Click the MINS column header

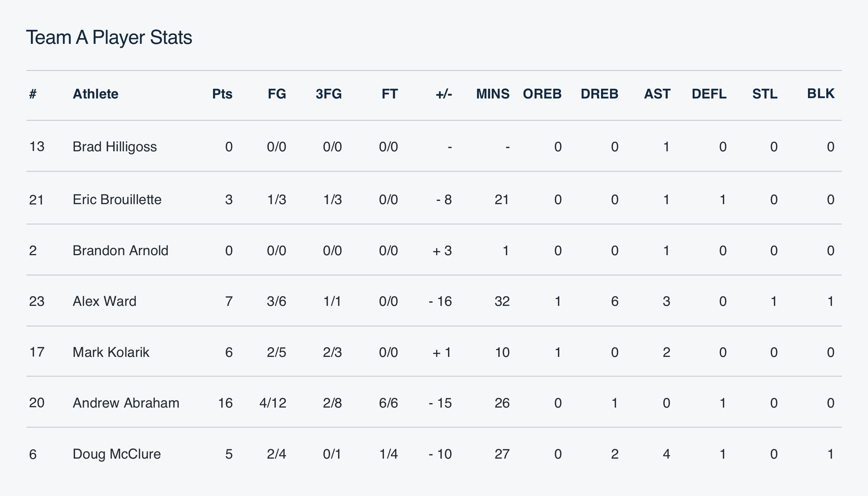(493, 94)
